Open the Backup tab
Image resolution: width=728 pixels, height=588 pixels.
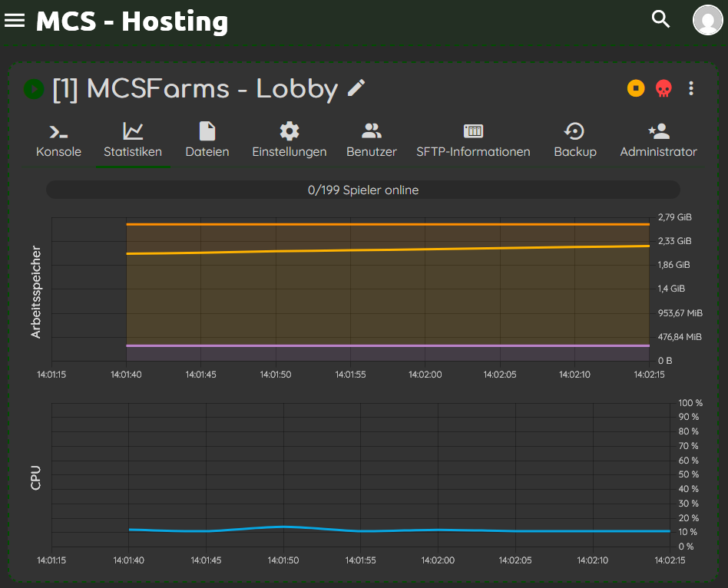coord(575,140)
